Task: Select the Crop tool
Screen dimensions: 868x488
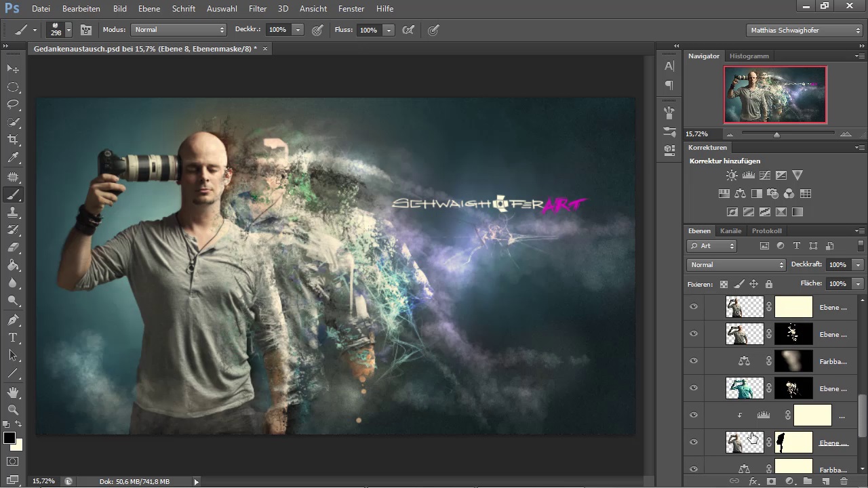Action: tap(13, 140)
